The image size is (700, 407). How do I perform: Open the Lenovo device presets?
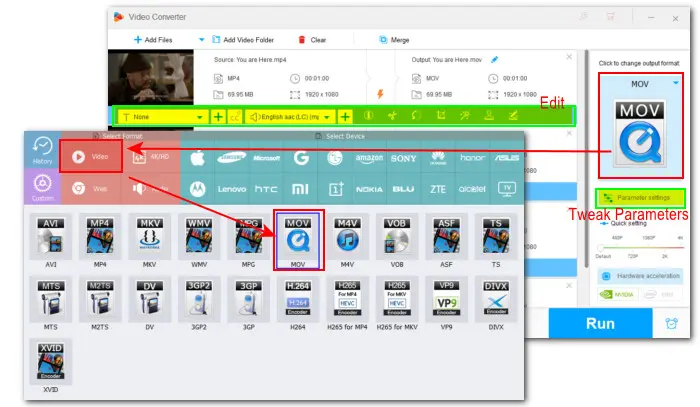232,189
